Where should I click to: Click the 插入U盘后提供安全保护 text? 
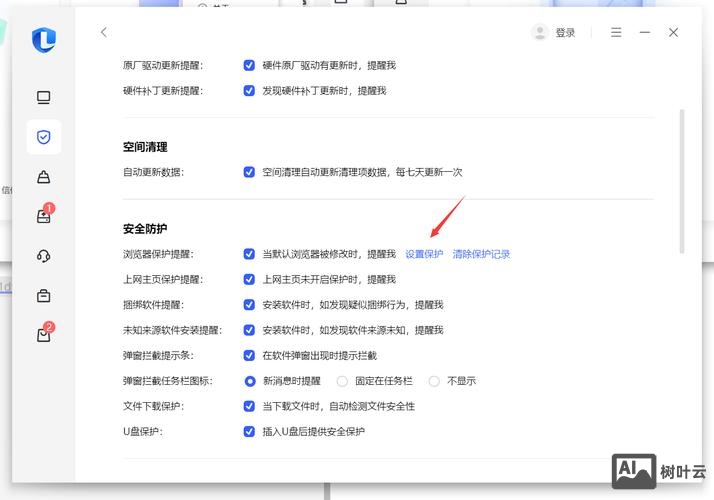point(313,432)
